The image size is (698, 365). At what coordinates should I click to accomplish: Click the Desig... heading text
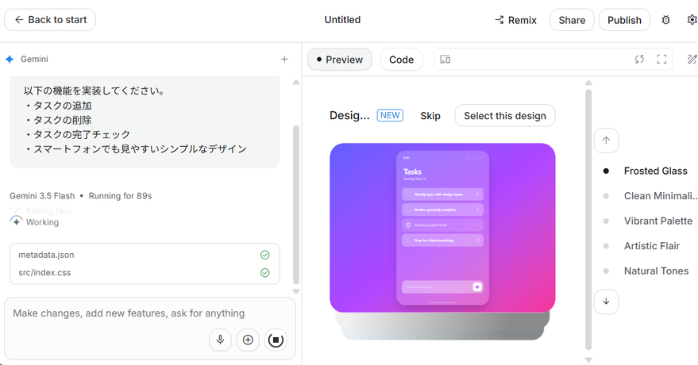pos(349,116)
